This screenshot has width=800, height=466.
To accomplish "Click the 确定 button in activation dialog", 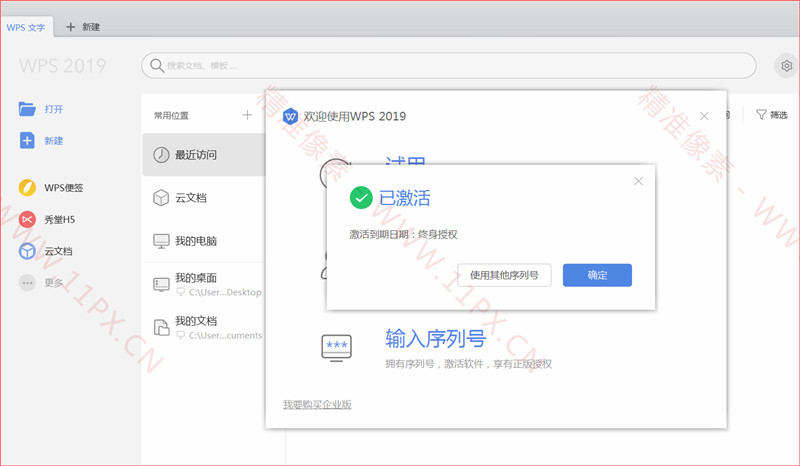I will (597, 275).
